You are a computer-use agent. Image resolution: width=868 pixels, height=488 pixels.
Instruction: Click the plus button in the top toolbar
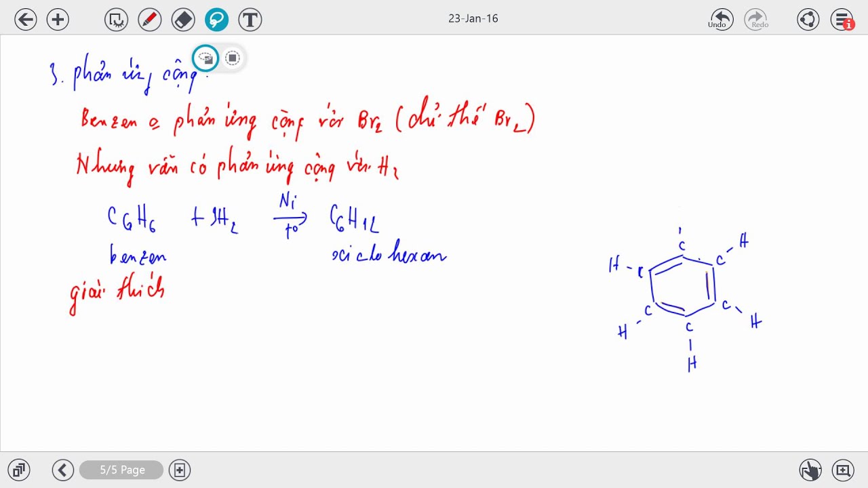[58, 20]
